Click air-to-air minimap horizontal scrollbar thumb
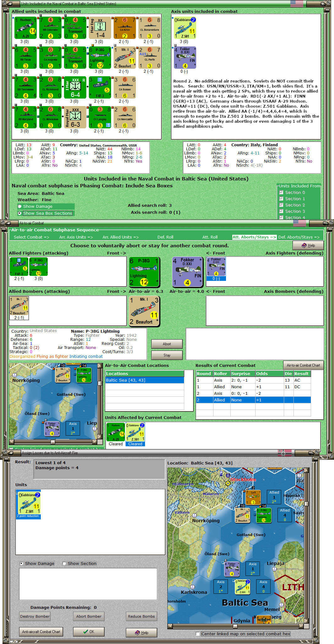The width and height of the screenshot is (334, 644). (53, 442)
